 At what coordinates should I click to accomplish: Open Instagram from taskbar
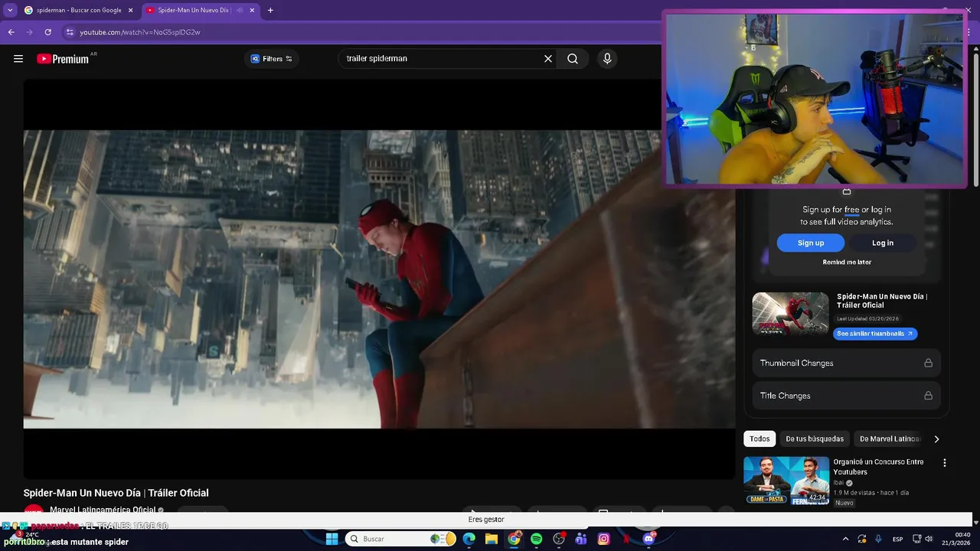pyautogui.click(x=603, y=539)
